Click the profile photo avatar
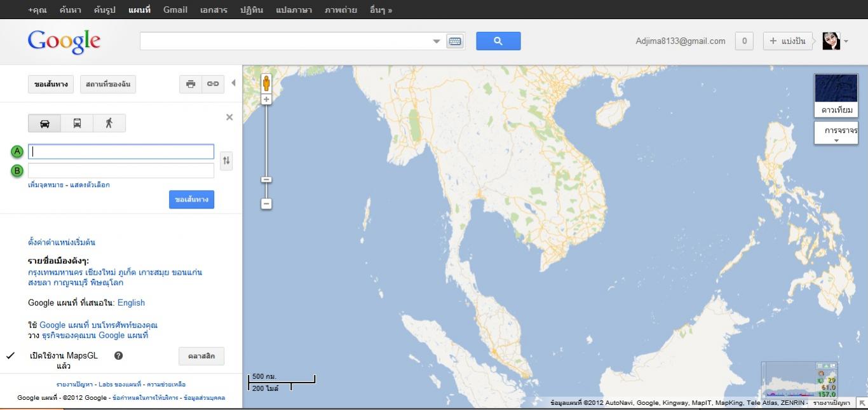Image resolution: width=868 pixels, height=410 pixels. 831,41
